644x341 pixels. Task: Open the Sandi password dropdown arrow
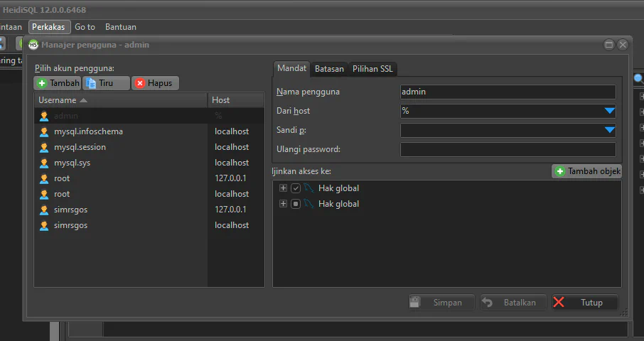point(609,130)
